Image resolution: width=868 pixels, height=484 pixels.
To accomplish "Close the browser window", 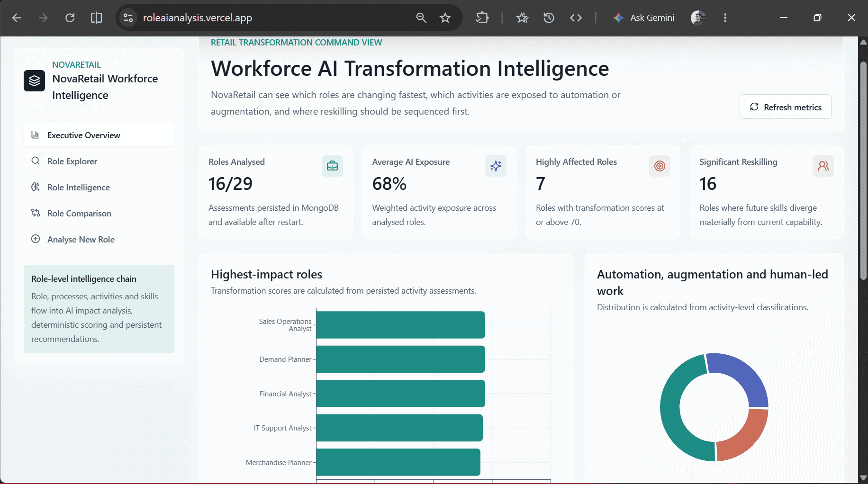I will (x=851, y=18).
